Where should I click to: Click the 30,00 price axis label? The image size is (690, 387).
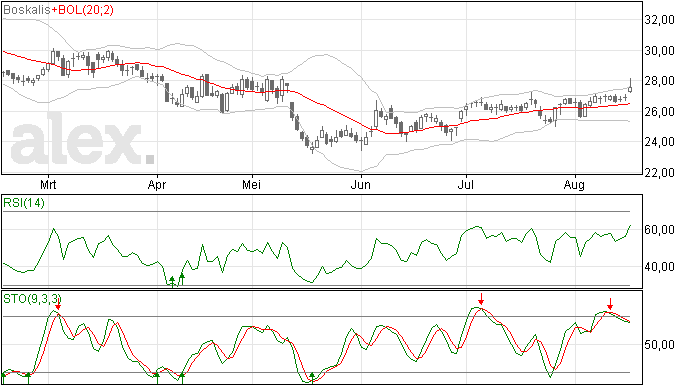click(659, 51)
